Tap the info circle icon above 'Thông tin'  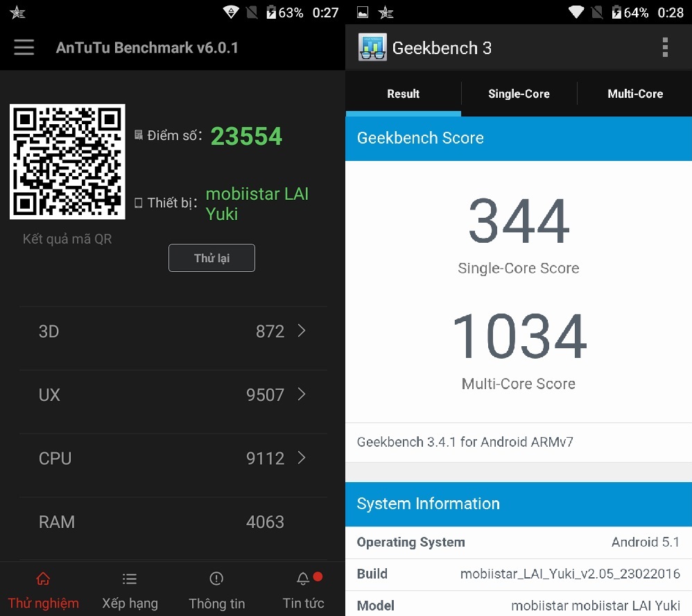[x=216, y=578]
